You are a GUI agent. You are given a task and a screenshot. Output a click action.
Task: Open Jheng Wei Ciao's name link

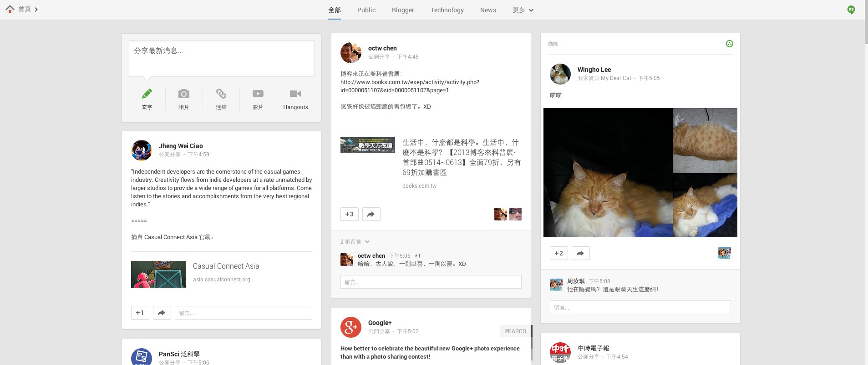tap(181, 146)
